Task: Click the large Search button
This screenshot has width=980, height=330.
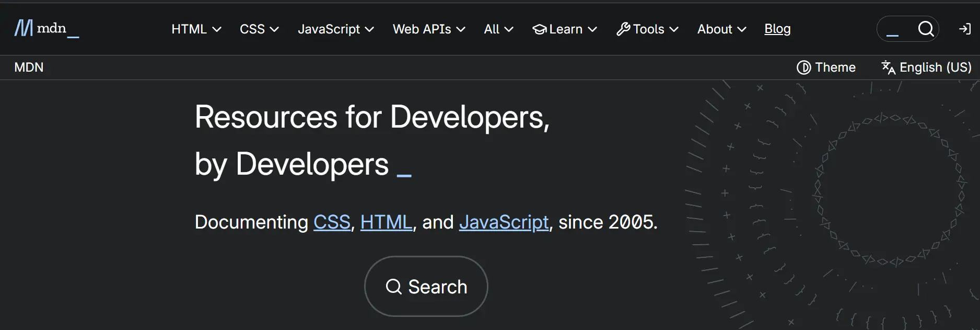Action: [426, 286]
